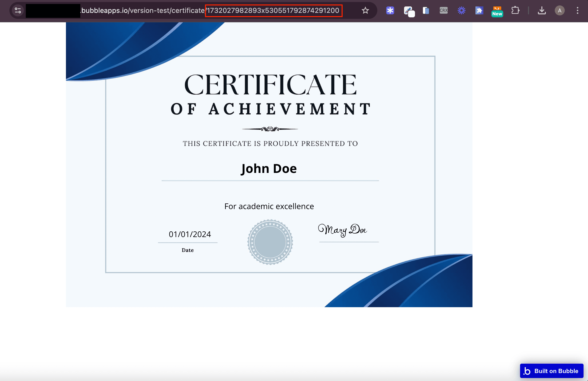
Task: Bookmark this page with the star icon
Action: [x=365, y=10]
